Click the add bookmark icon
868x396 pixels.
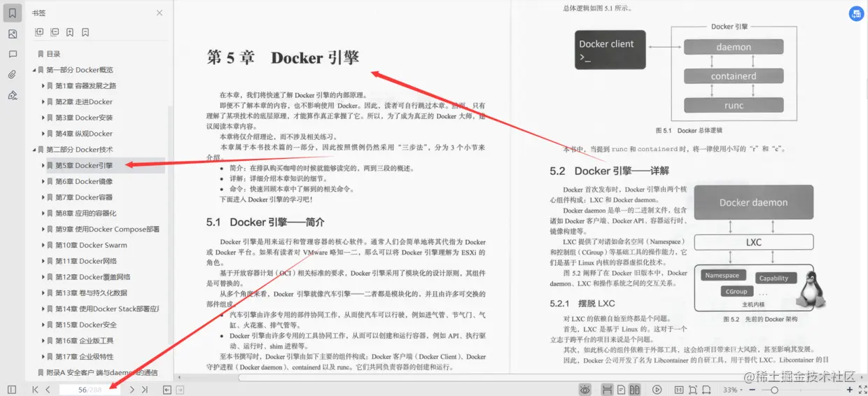70,32
